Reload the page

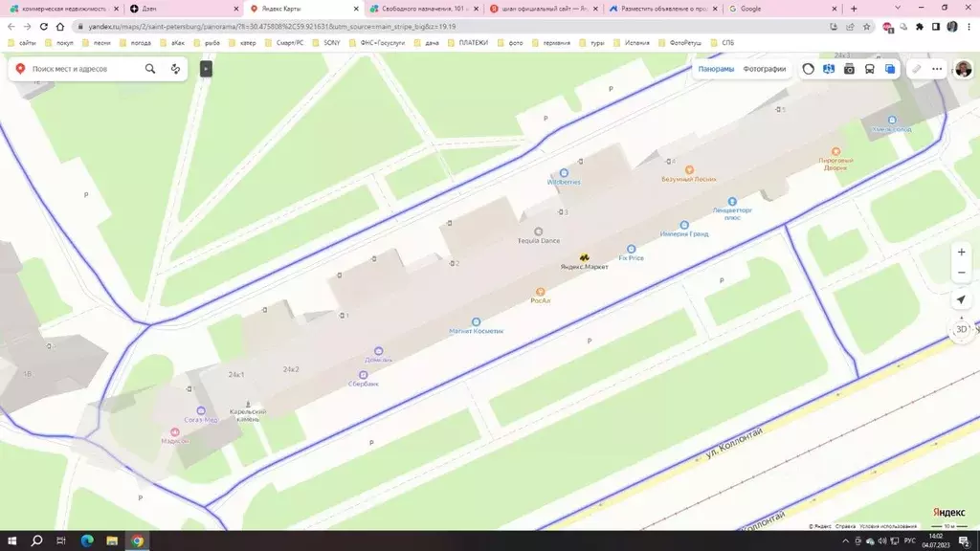click(44, 27)
